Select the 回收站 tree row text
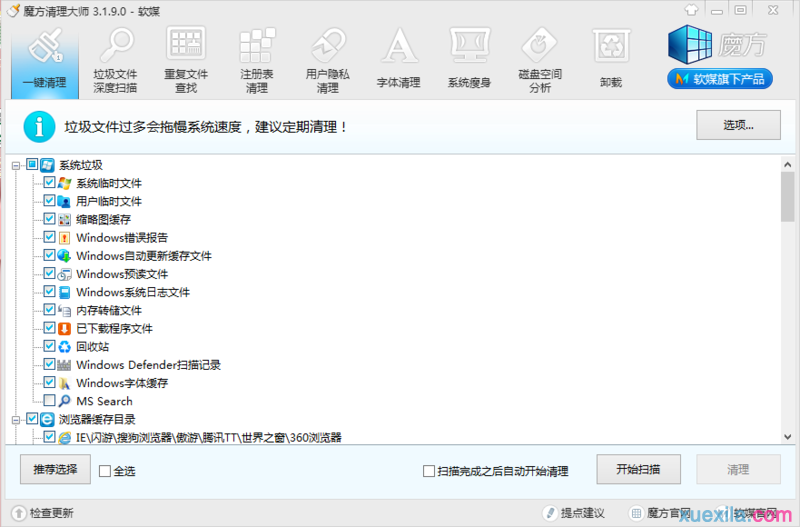Viewport: 800px width, 527px height. click(x=92, y=347)
